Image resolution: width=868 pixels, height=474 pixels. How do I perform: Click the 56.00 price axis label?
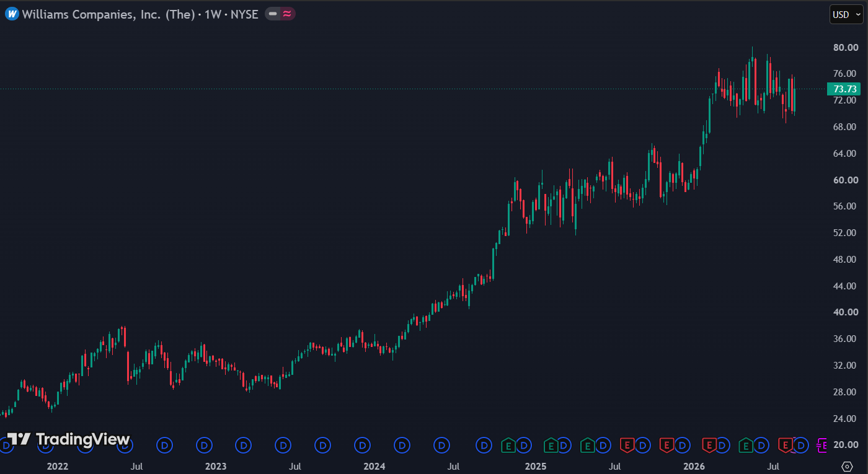(846, 206)
